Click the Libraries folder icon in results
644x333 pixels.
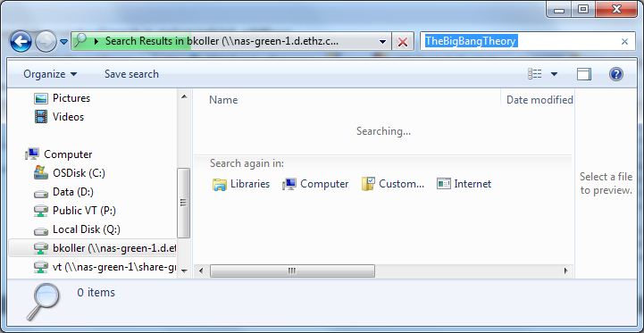point(220,185)
